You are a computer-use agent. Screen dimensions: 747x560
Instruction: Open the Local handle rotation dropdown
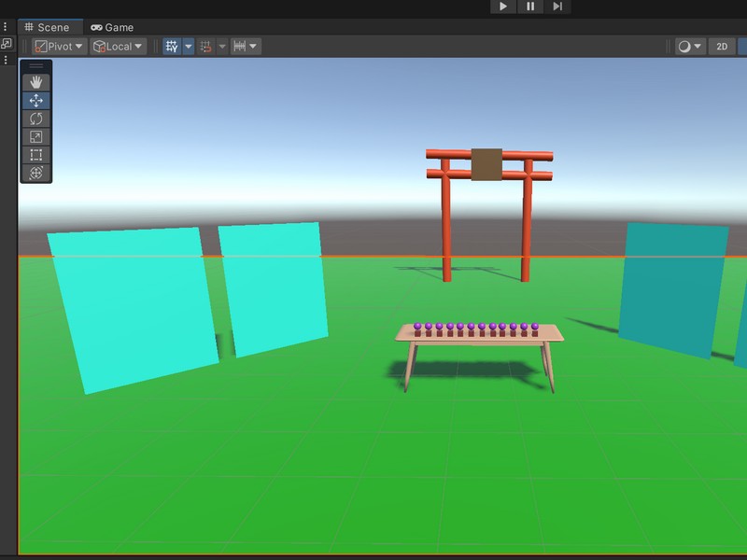[x=118, y=46]
